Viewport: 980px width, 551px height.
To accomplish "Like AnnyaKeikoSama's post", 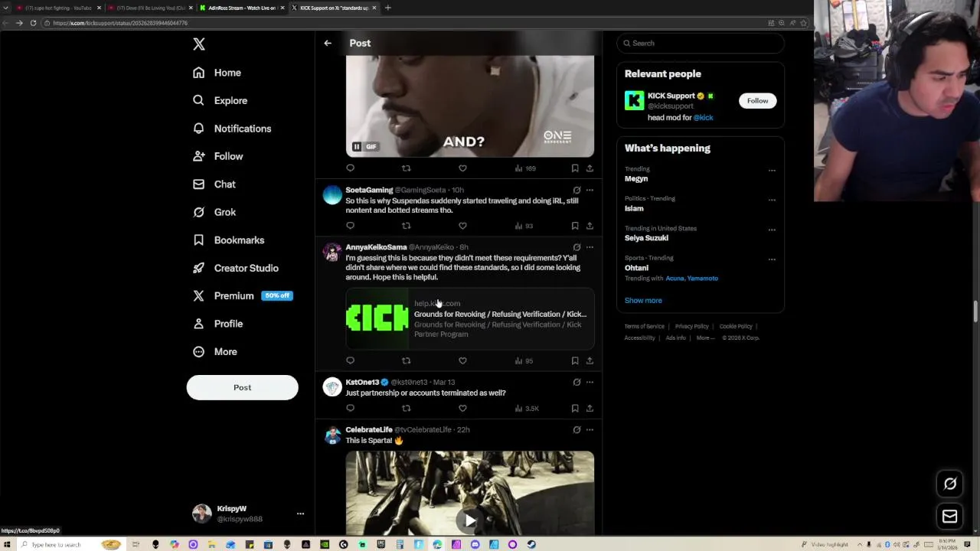I will pyautogui.click(x=462, y=360).
